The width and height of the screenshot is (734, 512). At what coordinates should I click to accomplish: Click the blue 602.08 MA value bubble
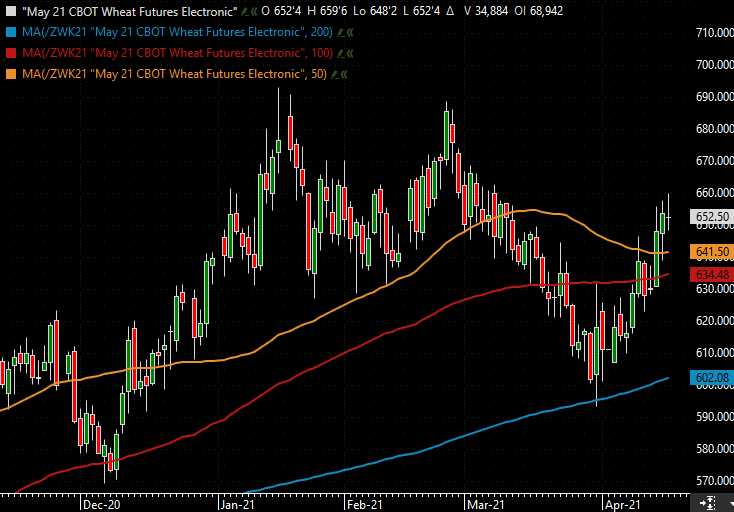tap(712, 378)
